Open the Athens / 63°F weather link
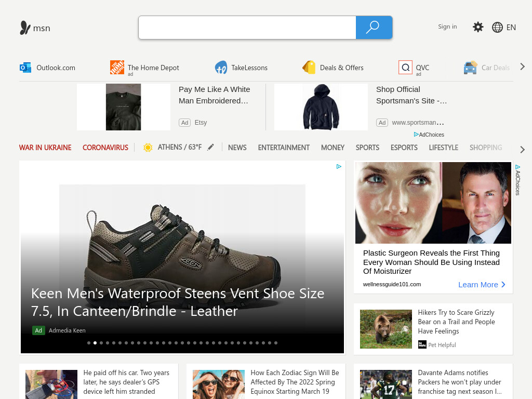The width and height of the screenshot is (532, 399). tap(179, 147)
